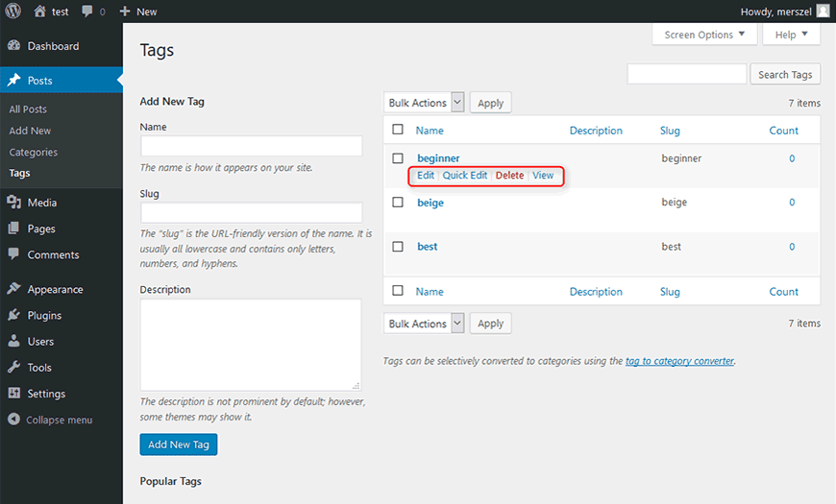
Task: Click the Appearance paintbrush icon
Action: 13,289
